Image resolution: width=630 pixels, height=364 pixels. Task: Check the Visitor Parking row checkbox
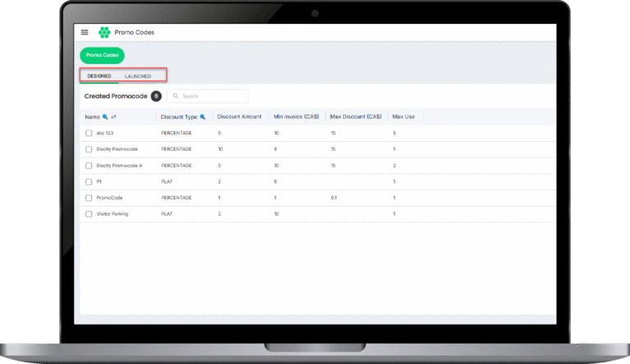tap(89, 214)
